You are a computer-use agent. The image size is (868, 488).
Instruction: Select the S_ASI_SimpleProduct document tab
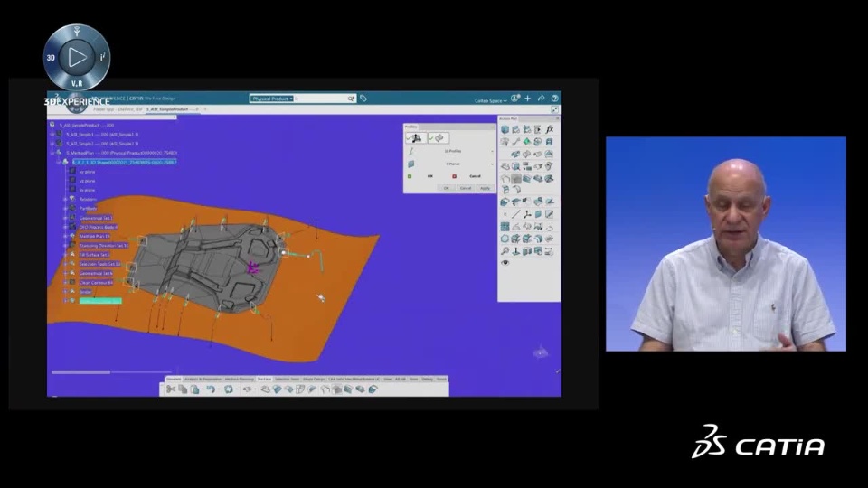172,109
